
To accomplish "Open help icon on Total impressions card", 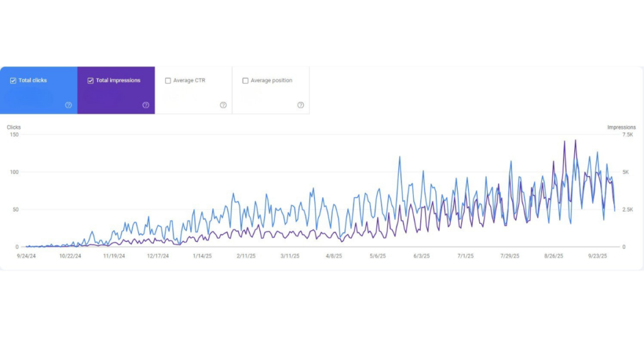I will point(146,105).
